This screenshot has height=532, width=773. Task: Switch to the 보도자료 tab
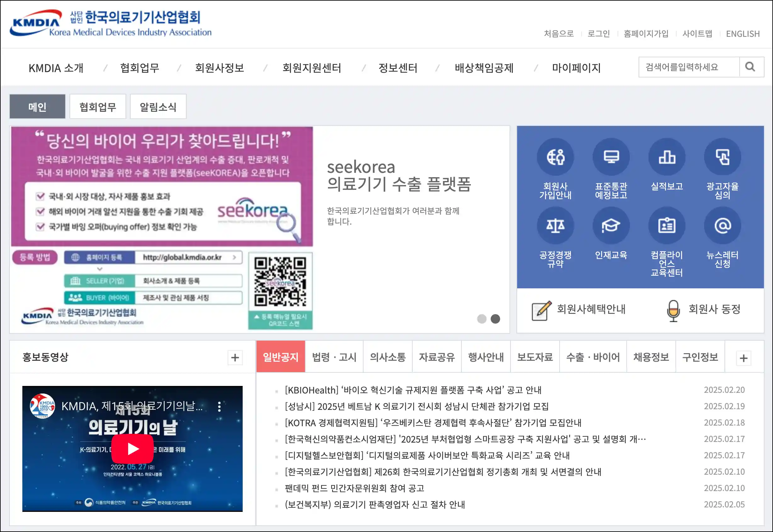click(535, 357)
